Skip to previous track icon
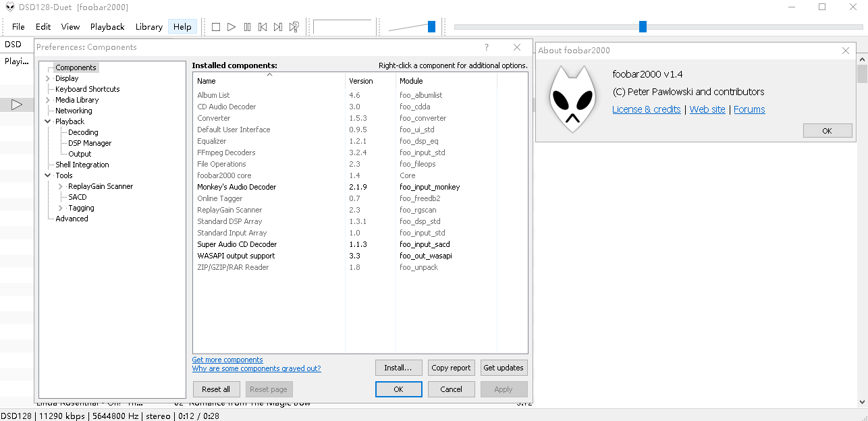The height and width of the screenshot is (421, 868). [x=263, y=27]
